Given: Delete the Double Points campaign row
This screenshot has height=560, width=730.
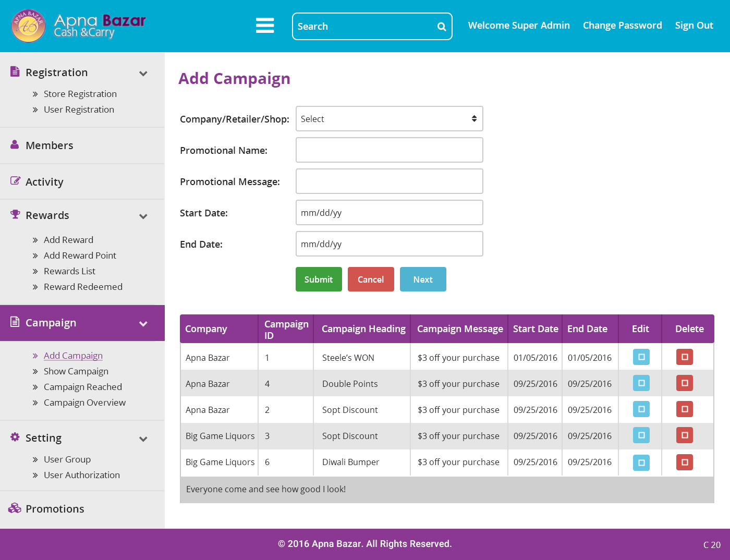Looking at the screenshot, I should [684, 383].
